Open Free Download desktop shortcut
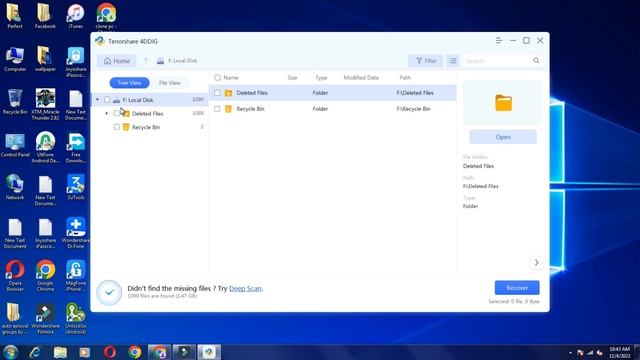 pyautogui.click(x=76, y=147)
